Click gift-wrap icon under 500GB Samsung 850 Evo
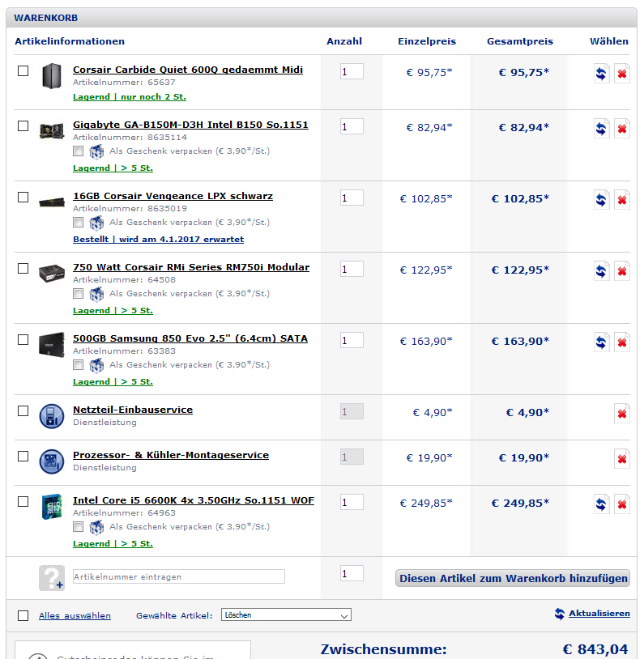Screen dimensions: 644x659 tap(96, 365)
